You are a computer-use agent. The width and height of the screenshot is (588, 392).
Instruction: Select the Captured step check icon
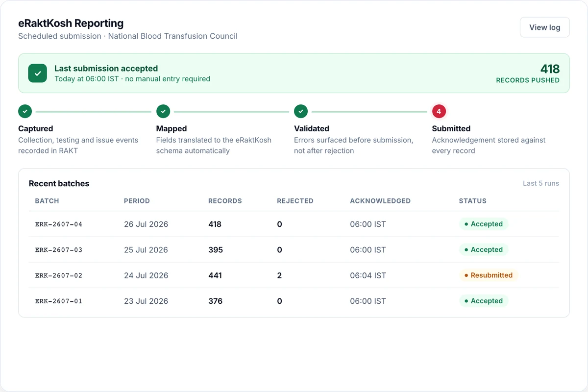coord(25,111)
